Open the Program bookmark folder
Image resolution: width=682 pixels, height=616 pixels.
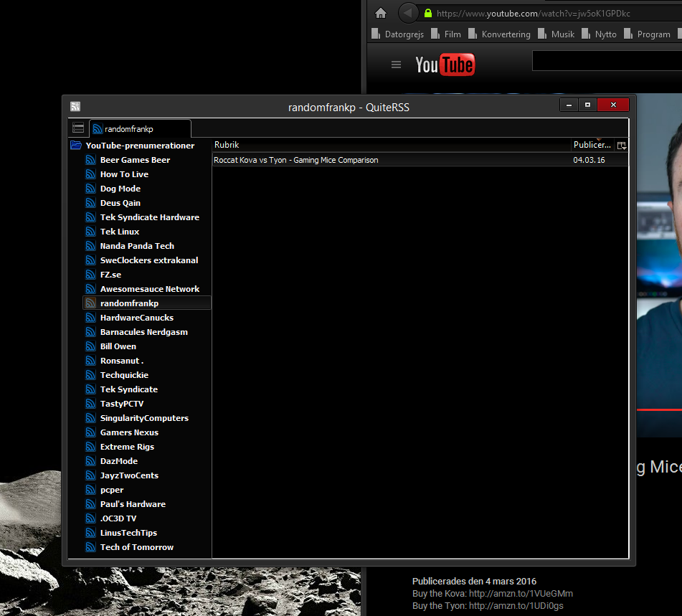click(647, 34)
